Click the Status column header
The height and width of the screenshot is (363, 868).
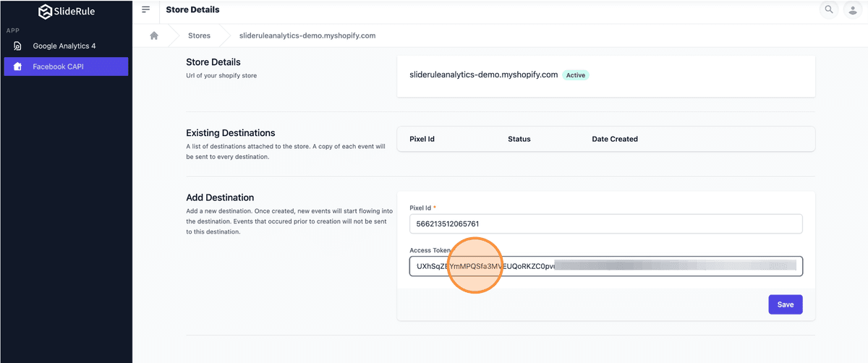[x=519, y=139]
